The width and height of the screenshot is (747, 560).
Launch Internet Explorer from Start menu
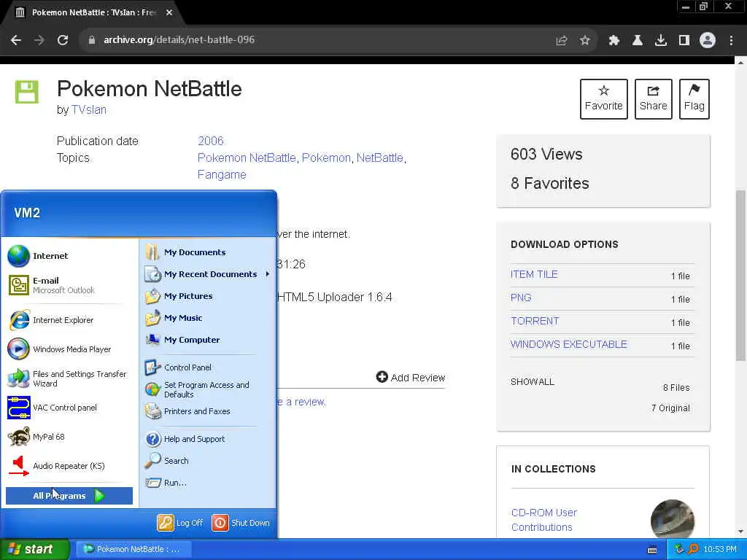tap(51, 320)
